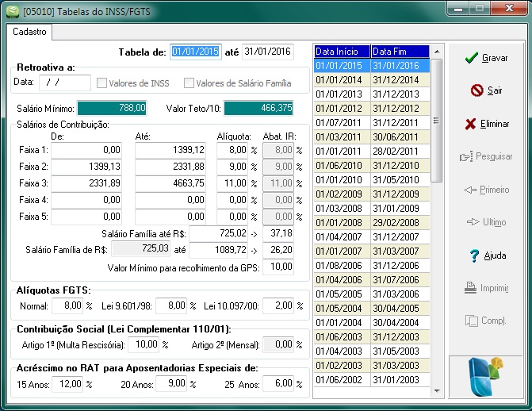Click the red X Eliminar icon
This screenshot has width=532, height=411.
(470, 124)
